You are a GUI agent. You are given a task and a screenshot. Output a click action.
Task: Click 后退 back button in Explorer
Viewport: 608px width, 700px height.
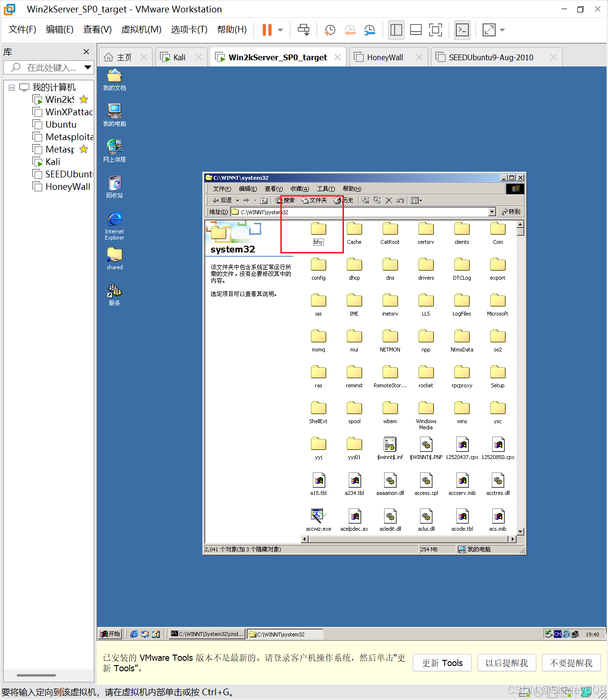[222, 200]
